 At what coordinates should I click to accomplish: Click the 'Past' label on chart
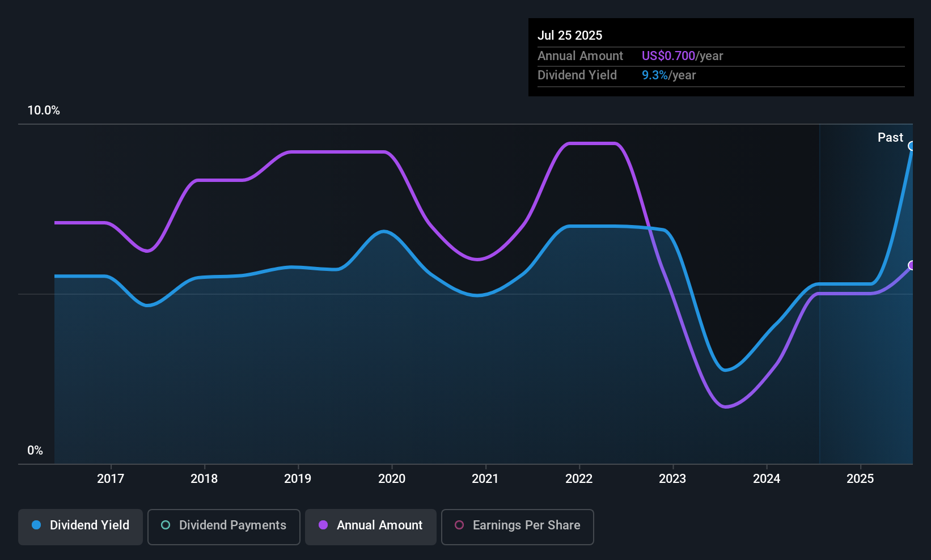[890, 137]
